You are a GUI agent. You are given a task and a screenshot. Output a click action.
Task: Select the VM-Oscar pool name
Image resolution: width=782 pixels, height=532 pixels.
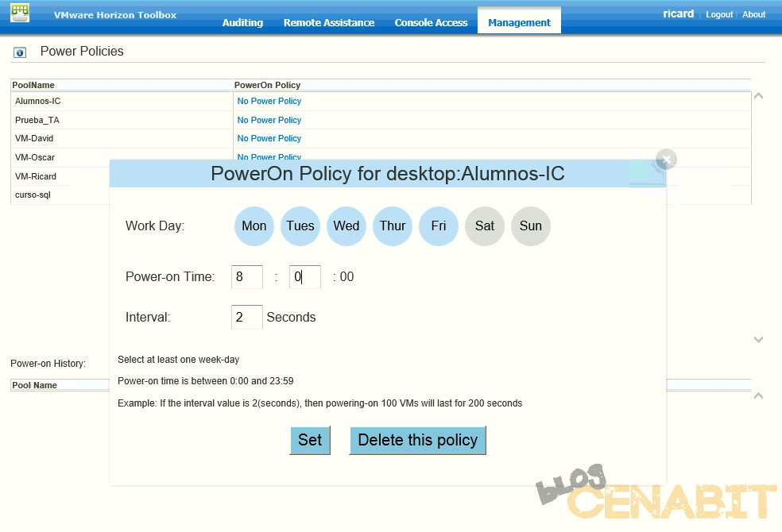tap(35, 157)
